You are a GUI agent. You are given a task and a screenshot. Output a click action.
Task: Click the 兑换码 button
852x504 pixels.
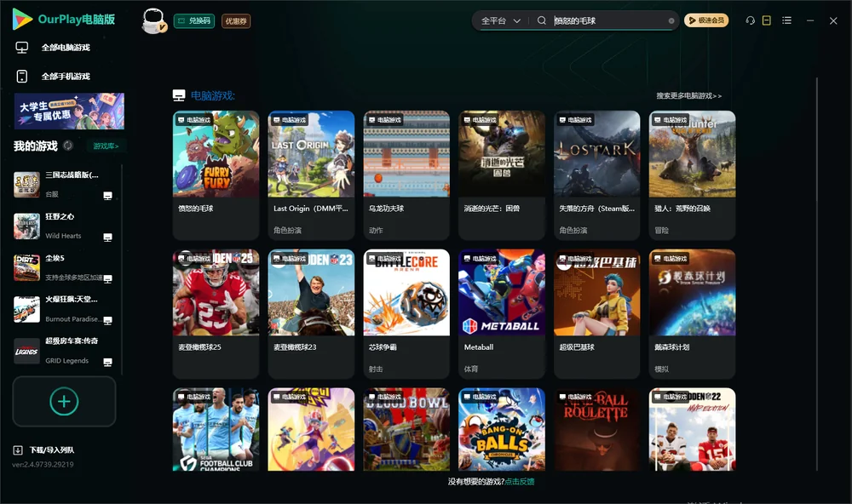[x=194, y=20]
